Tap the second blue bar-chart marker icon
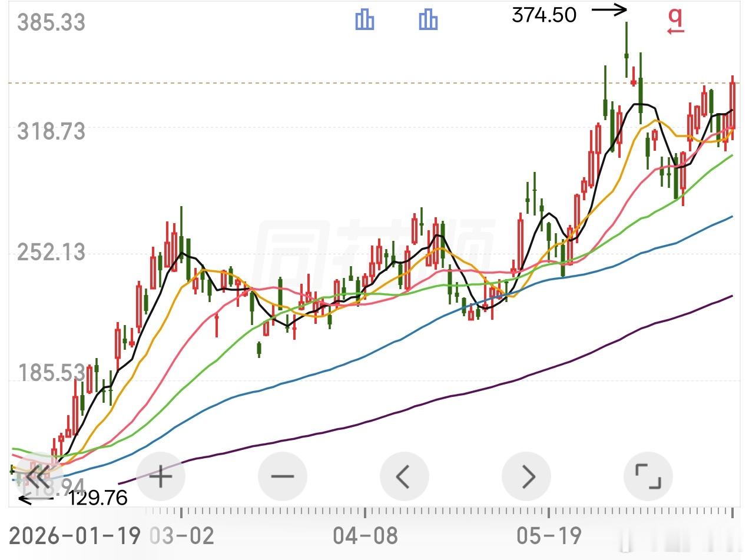The height and width of the screenshot is (560, 749). 428,19
